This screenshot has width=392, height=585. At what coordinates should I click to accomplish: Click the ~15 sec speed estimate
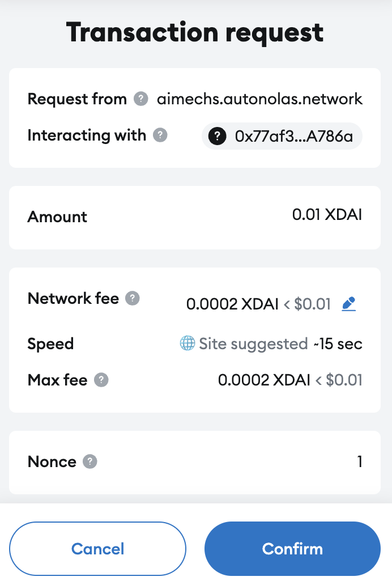[x=338, y=344]
